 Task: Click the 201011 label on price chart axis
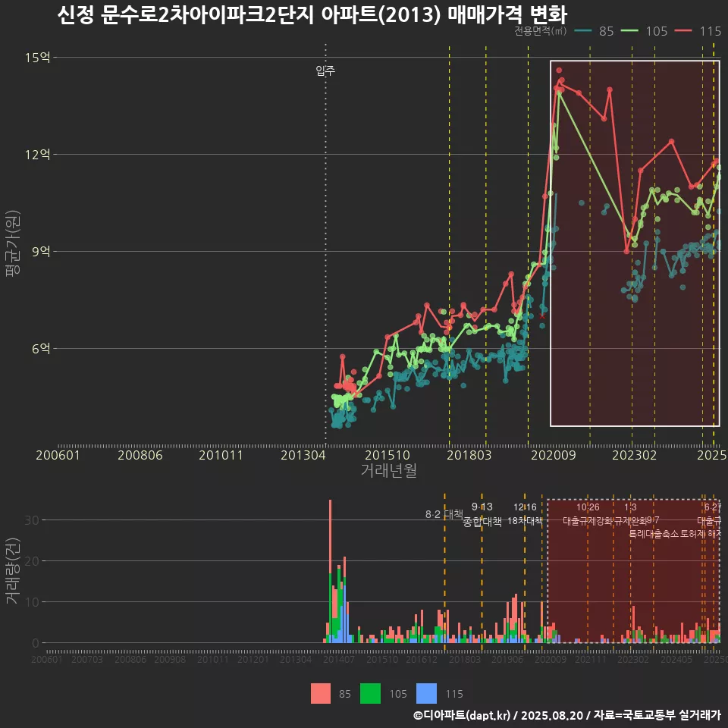click(x=221, y=455)
